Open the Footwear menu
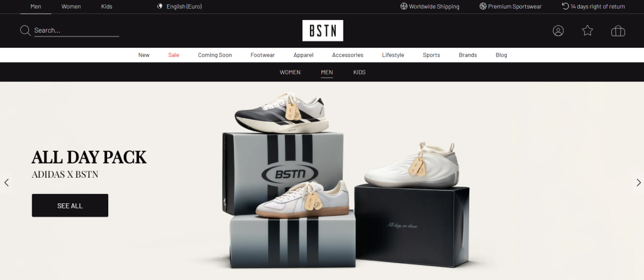The image size is (644, 280). pos(262,55)
